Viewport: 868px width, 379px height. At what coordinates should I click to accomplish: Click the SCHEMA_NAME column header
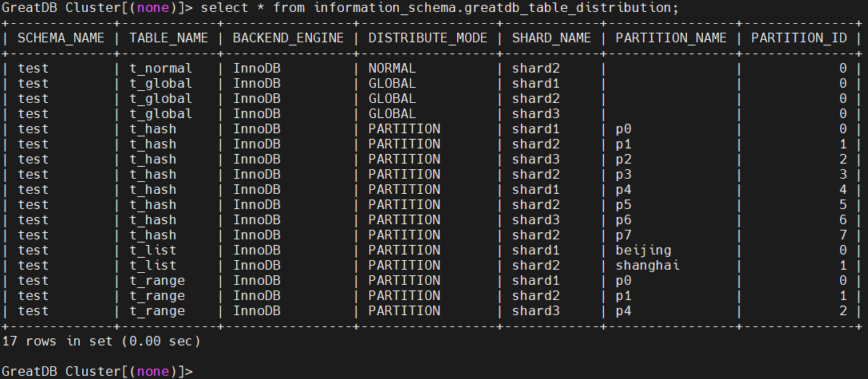click(61, 38)
